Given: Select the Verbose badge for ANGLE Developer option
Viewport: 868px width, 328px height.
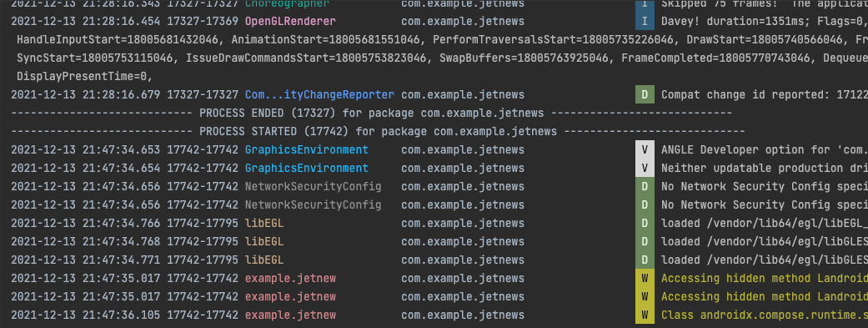Looking at the screenshot, I should [645, 149].
